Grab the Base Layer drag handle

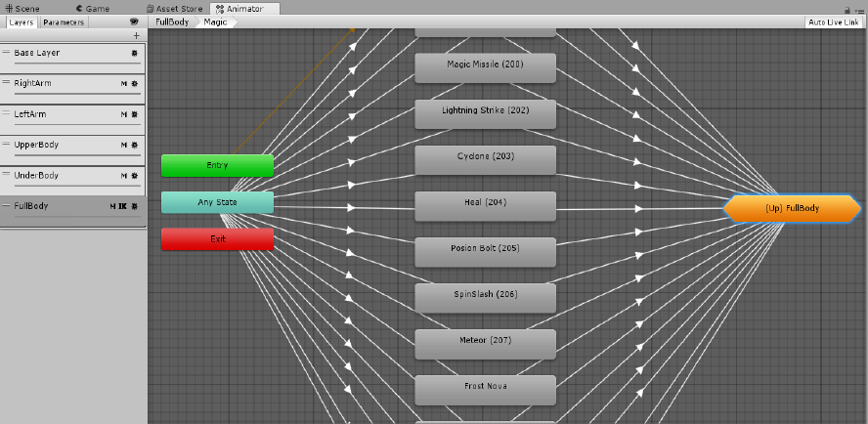(x=7, y=52)
